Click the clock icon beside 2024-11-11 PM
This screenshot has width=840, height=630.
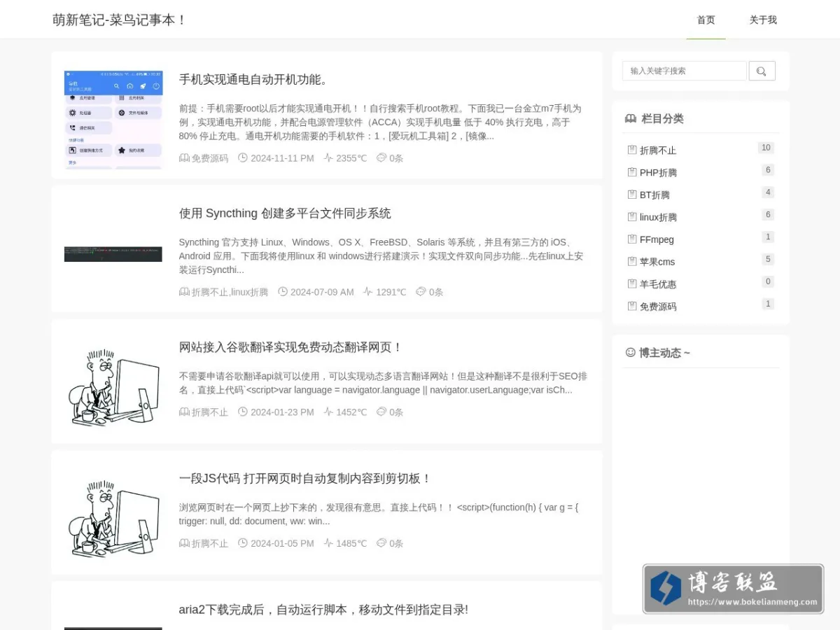click(243, 158)
